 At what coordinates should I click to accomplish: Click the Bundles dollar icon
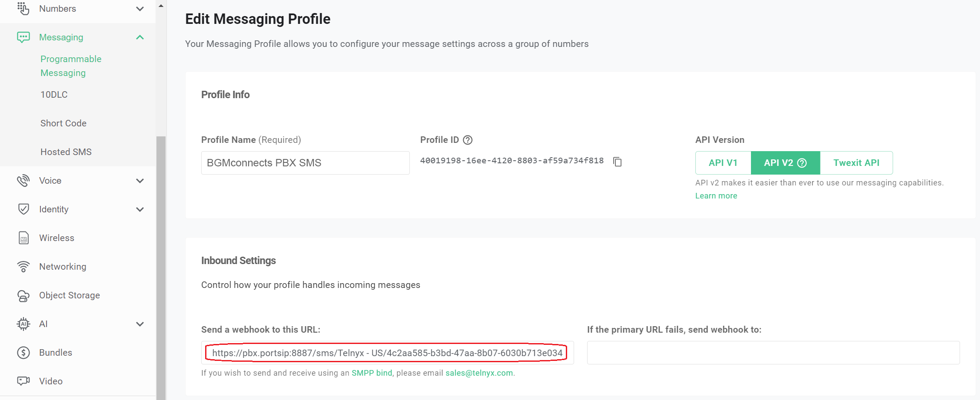pos(23,353)
